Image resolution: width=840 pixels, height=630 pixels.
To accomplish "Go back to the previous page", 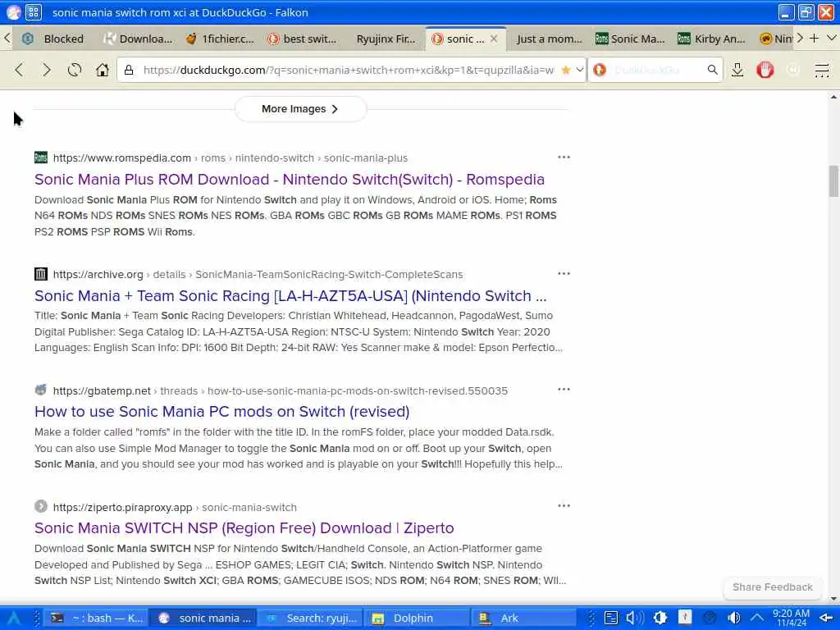I will pyautogui.click(x=20, y=70).
